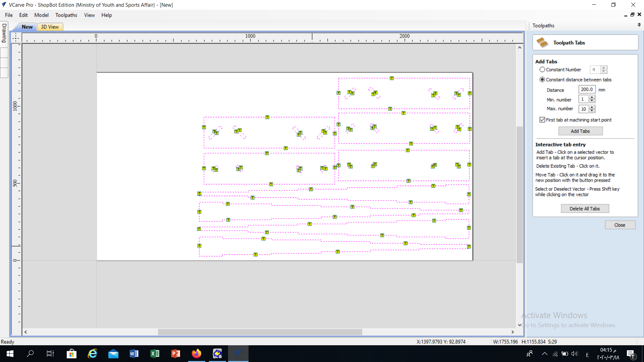Click the VCarve Pro taskbar icon
This screenshot has height=362, width=644.
tap(238, 354)
